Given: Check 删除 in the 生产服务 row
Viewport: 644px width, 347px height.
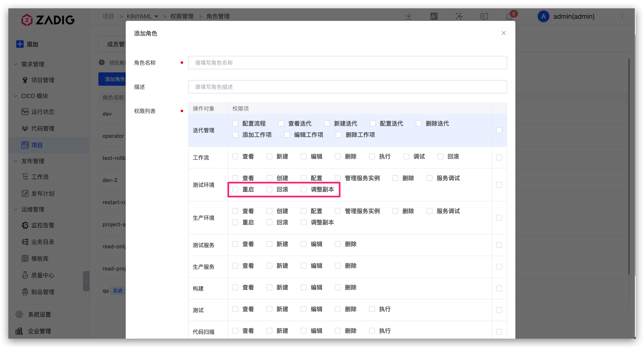Looking at the screenshot, I should click(x=338, y=266).
